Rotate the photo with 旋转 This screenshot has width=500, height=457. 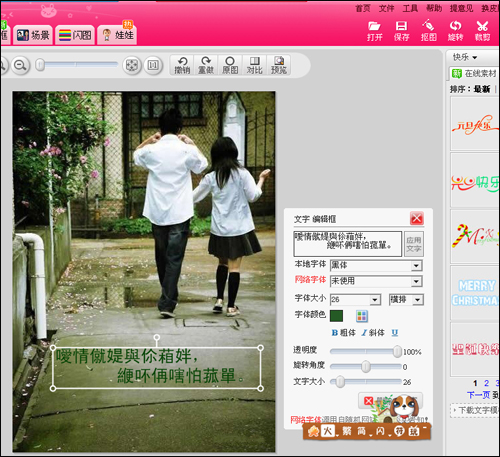click(x=455, y=31)
